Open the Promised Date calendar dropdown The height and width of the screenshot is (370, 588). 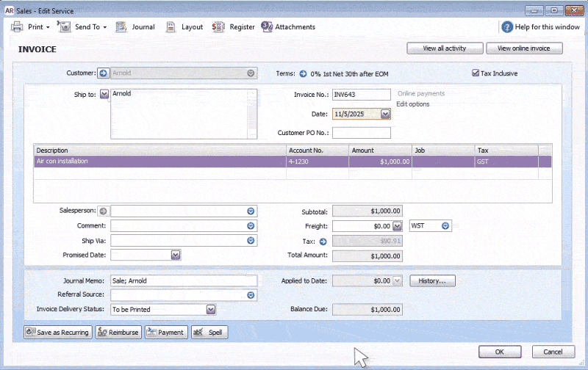(x=176, y=255)
